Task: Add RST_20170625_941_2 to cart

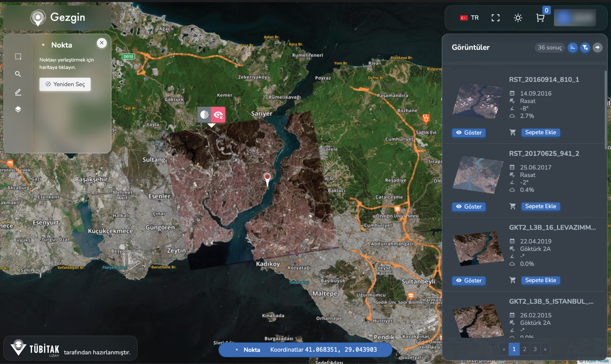Action: coord(541,206)
